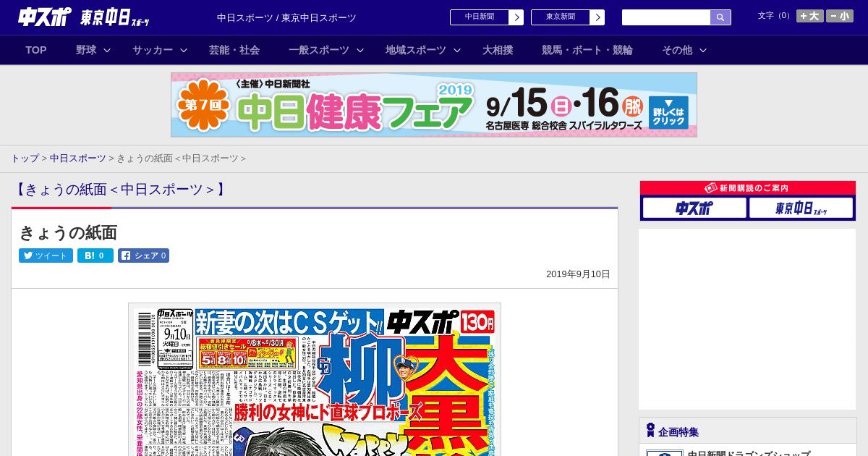Click the 企画特集 ribbon icon
The height and width of the screenshot is (456, 868).
click(x=650, y=431)
